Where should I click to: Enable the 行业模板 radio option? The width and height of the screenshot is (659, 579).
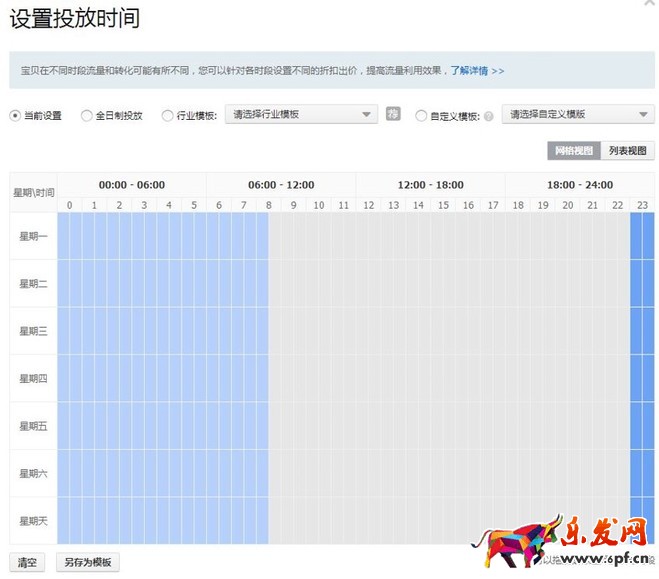click(167, 115)
